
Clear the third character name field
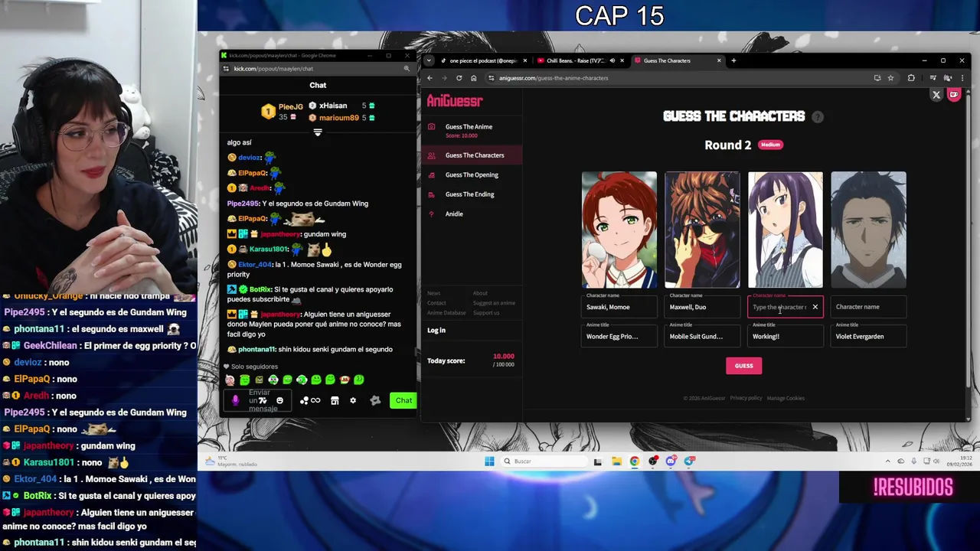(x=815, y=307)
